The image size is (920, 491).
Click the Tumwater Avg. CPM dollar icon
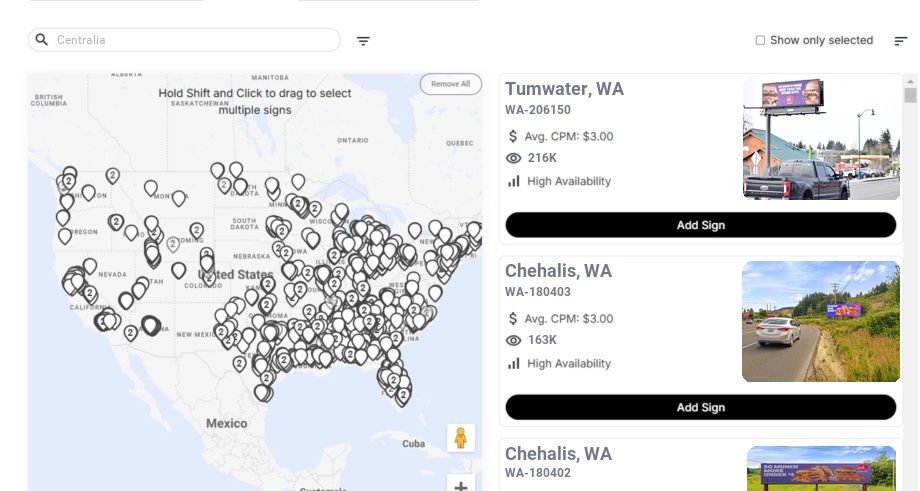click(x=514, y=136)
